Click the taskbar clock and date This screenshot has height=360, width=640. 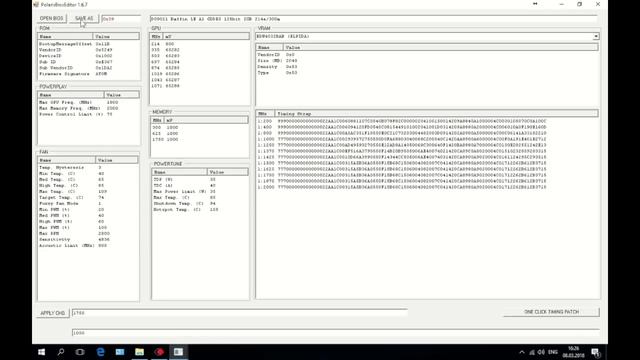573,352
